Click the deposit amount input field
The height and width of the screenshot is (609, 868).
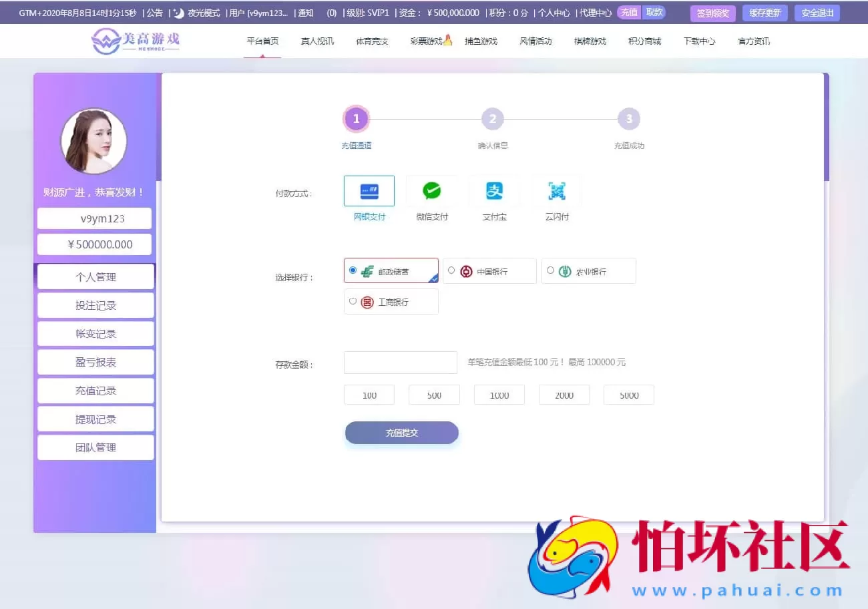click(x=400, y=362)
